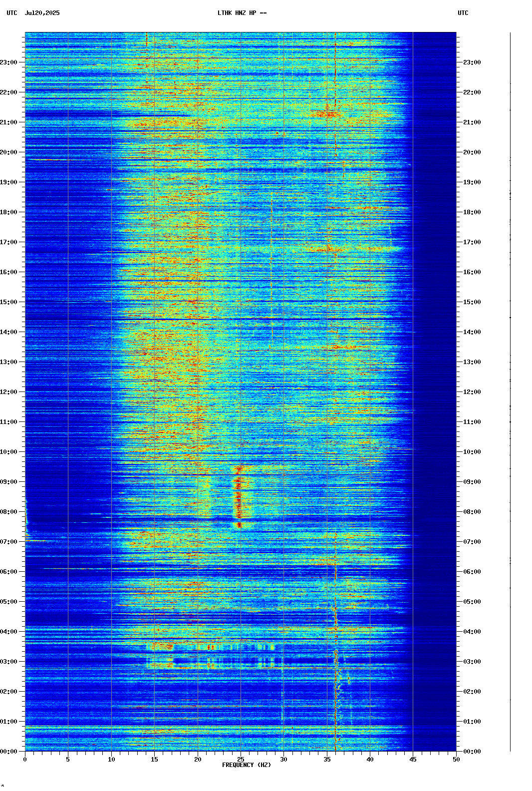
Task: Click the right-axis 01:00 time label
Action: 472,722
